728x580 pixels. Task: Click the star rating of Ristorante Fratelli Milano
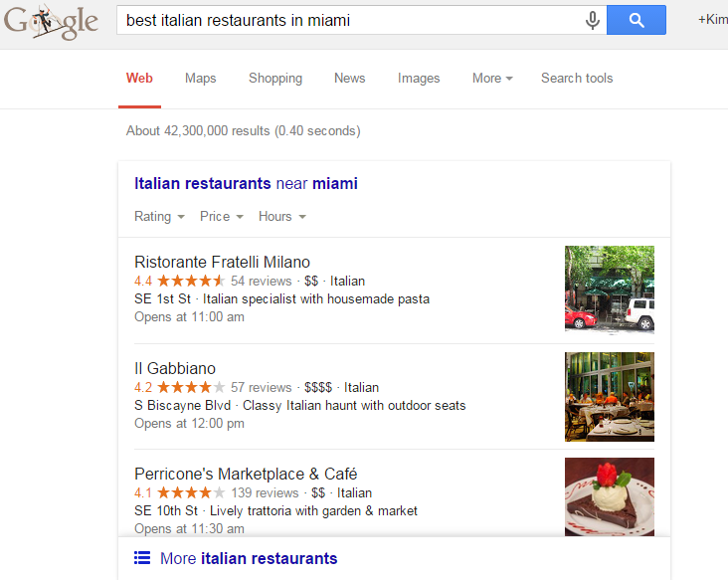[x=191, y=281]
